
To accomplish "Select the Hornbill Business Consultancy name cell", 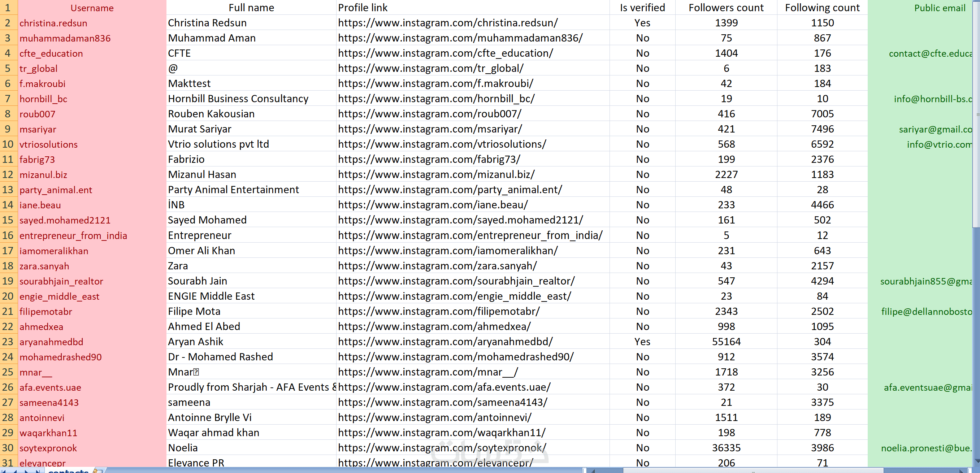I will coord(238,99).
